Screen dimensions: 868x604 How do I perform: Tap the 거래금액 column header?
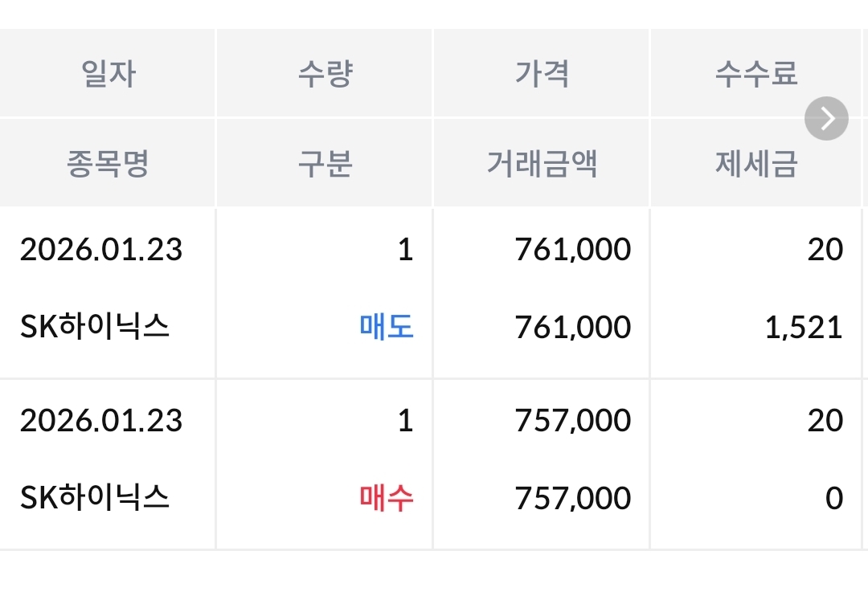[x=542, y=164]
